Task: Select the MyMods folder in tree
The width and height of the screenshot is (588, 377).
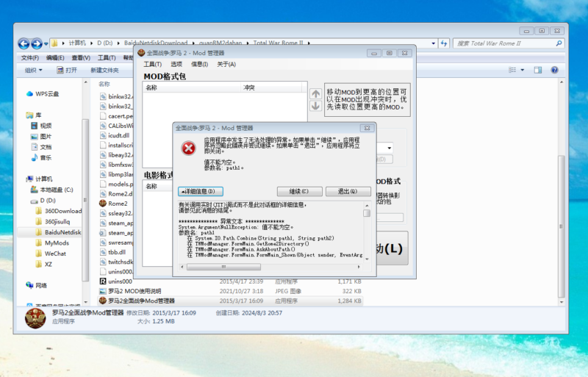Action: click(x=57, y=243)
